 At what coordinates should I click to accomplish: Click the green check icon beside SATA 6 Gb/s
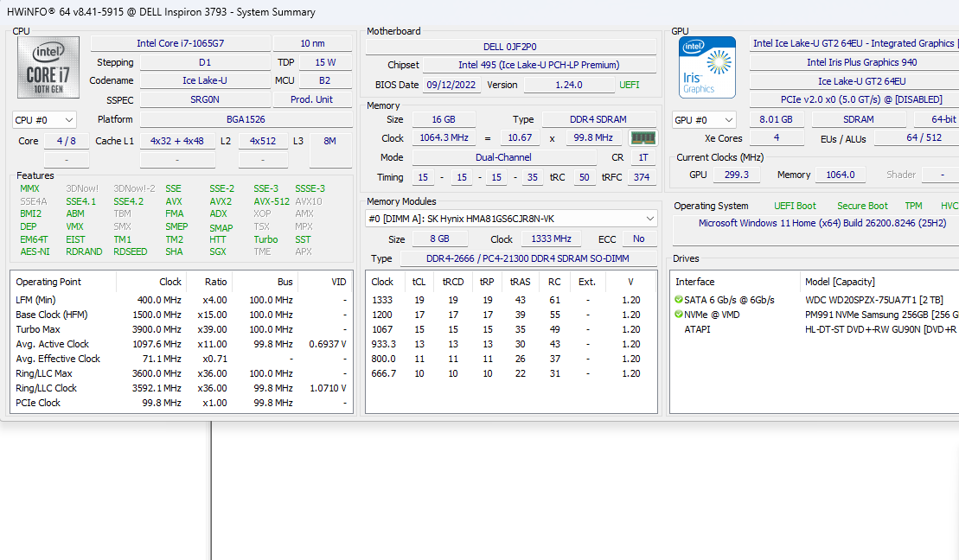point(678,300)
